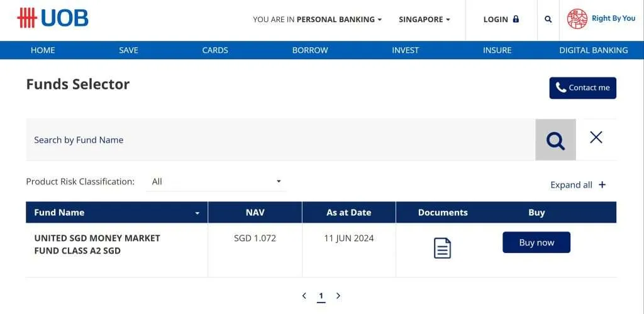
Task: Click the UOB logo
Action: click(x=53, y=18)
